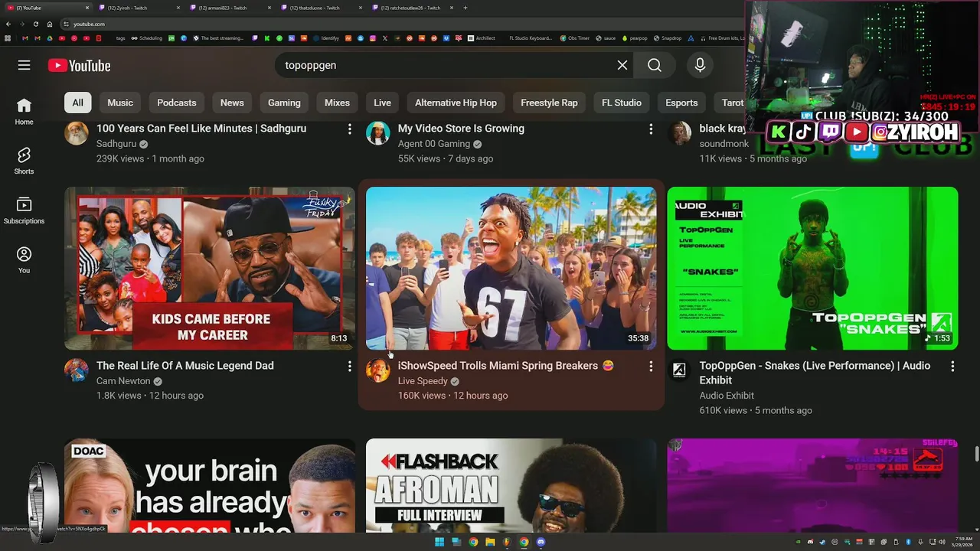The height and width of the screenshot is (551, 980).
Task: Open Kids Came Before My Career thumbnail
Action: (210, 269)
